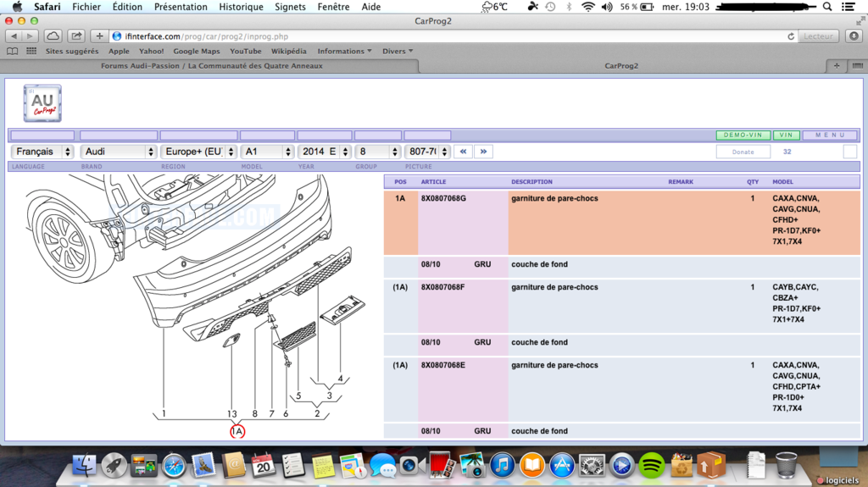Click the DEMO-VIN button

pos(743,135)
